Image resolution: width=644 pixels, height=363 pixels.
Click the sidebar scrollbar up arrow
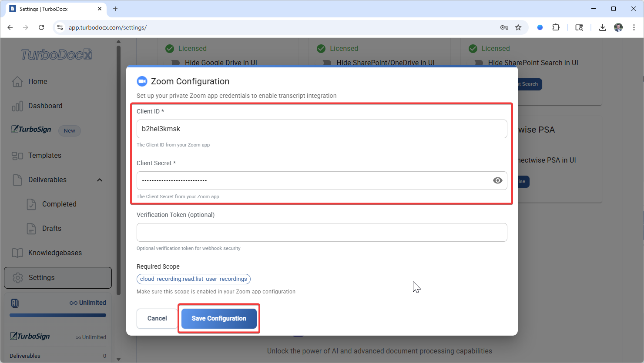tap(118, 42)
